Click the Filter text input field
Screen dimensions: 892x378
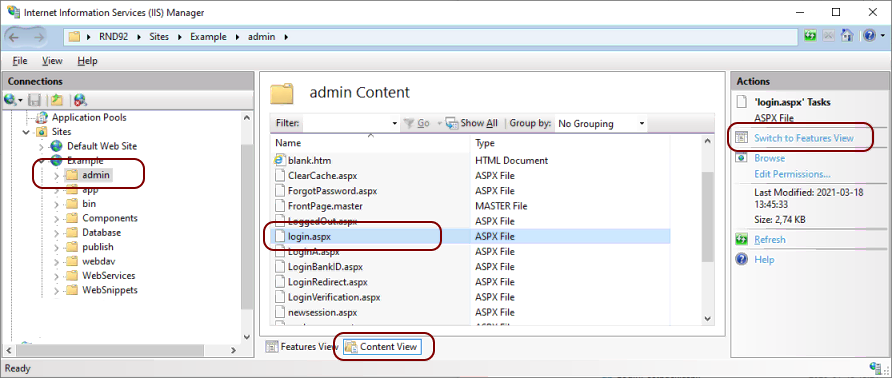(x=346, y=124)
